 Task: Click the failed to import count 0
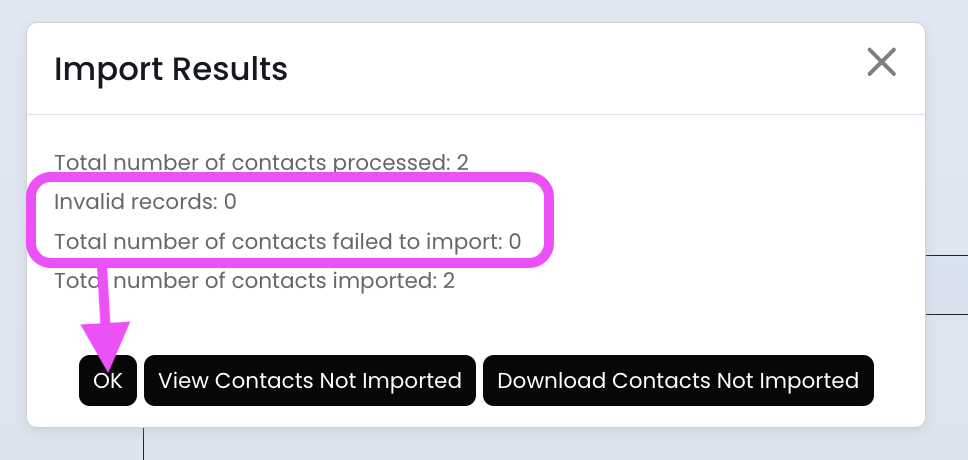515,241
